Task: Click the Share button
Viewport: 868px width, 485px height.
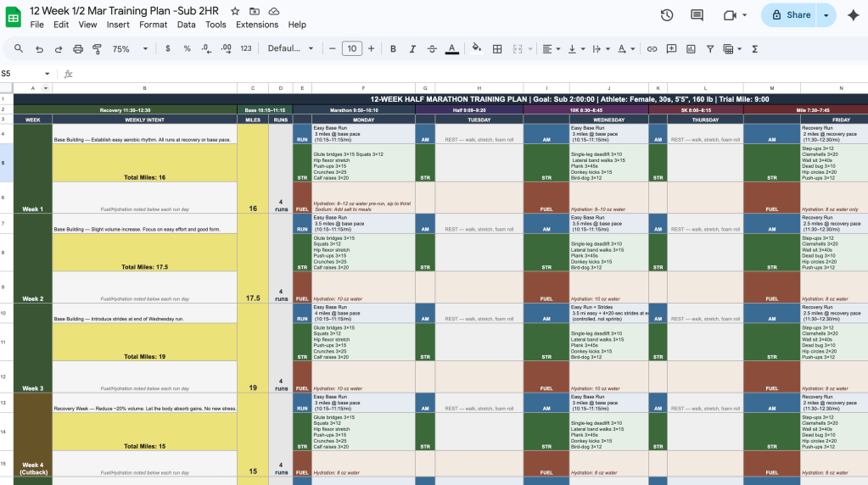Action: [789, 15]
